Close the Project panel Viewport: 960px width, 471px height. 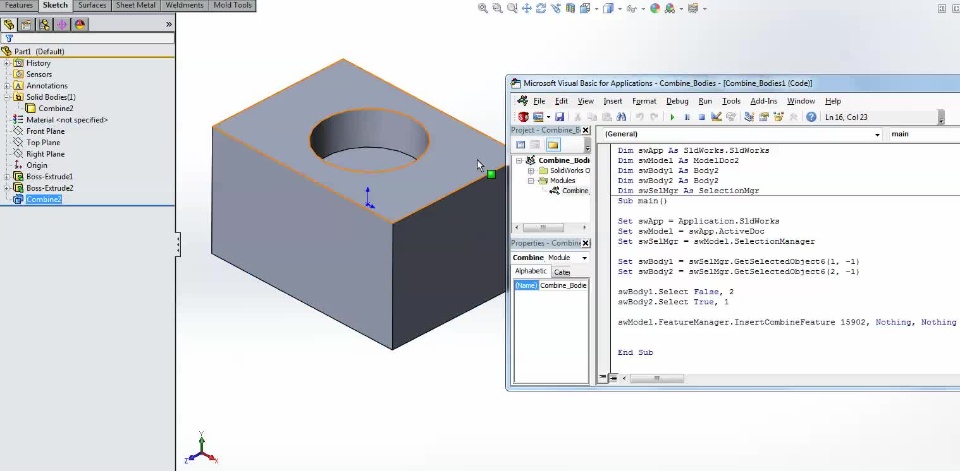[x=585, y=130]
